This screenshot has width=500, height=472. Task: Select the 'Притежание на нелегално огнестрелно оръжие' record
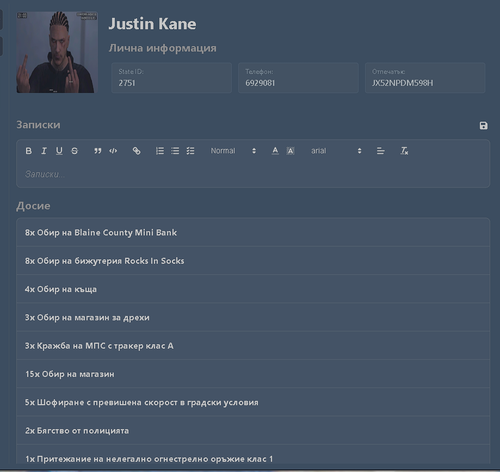(x=253, y=455)
